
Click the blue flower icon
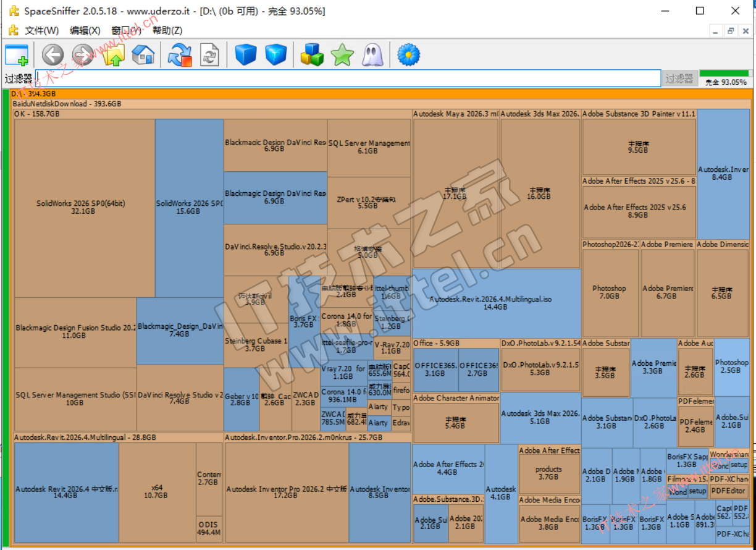coord(408,55)
